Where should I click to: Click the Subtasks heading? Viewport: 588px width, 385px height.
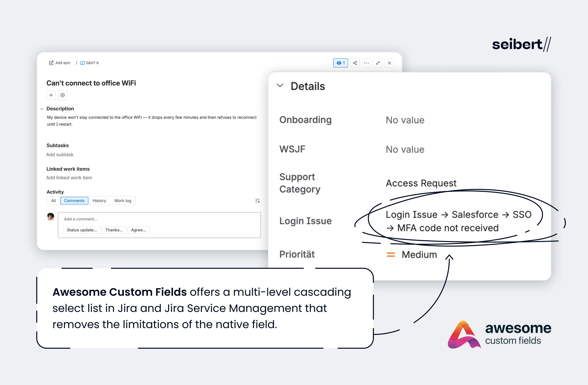point(58,145)
